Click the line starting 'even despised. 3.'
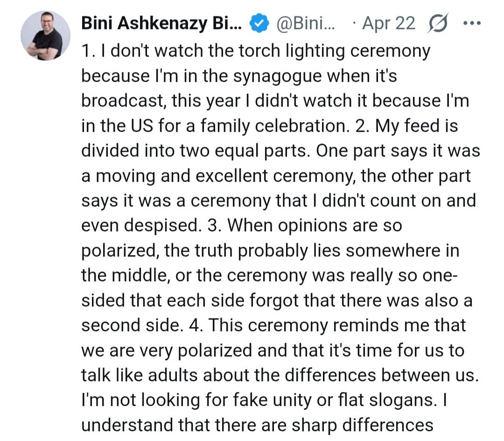The height and width of the screenshot is (441, 504). pyautogui.click(x=241, y=226)
